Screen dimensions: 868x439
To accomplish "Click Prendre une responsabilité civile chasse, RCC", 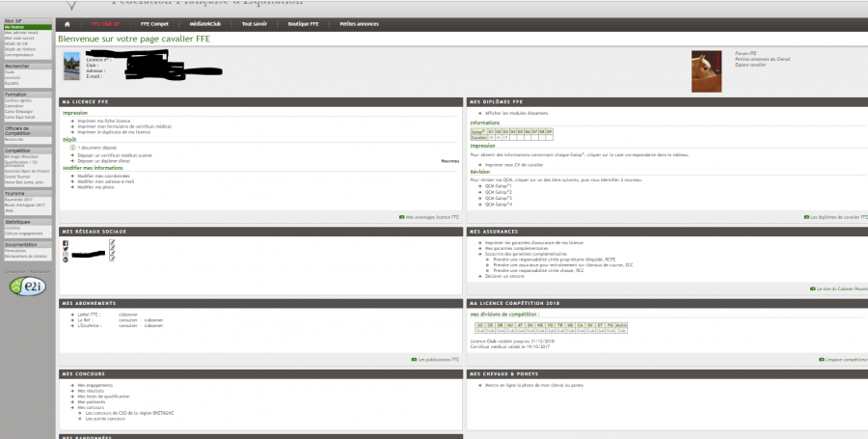I will (x=538, y=270).
